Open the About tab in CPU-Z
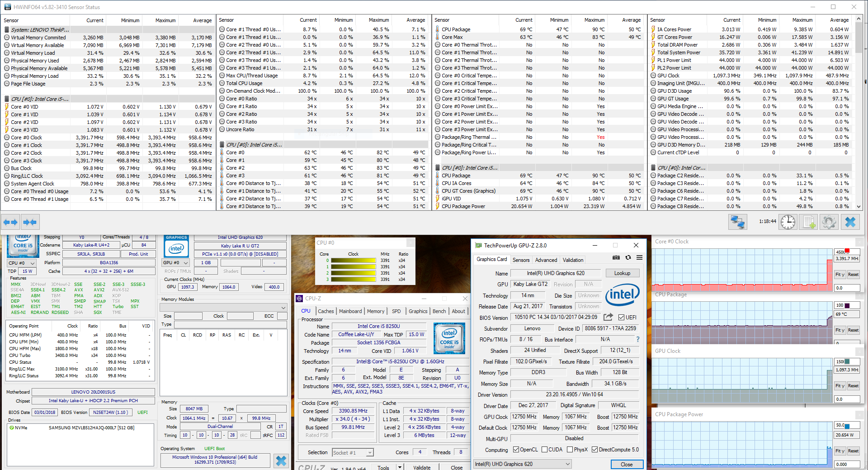 pyautogui.click(x=458, y=311)
